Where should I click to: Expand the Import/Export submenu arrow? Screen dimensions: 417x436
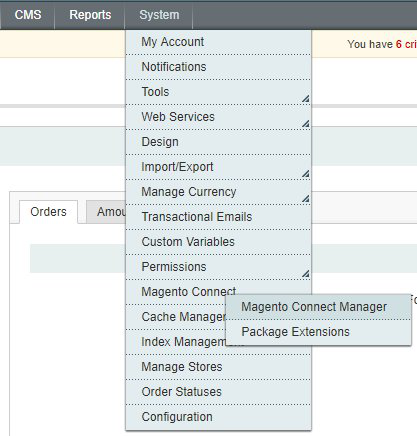click(305, 174)
